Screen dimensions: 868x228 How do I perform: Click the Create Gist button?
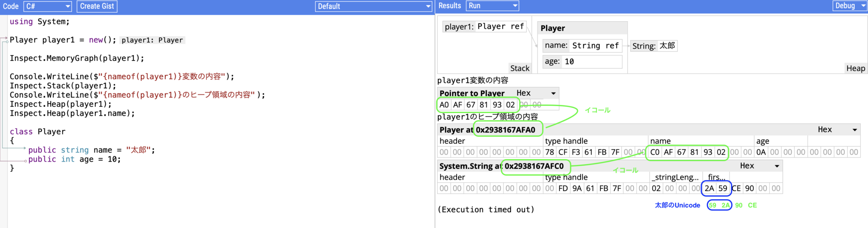click(97, 6)
